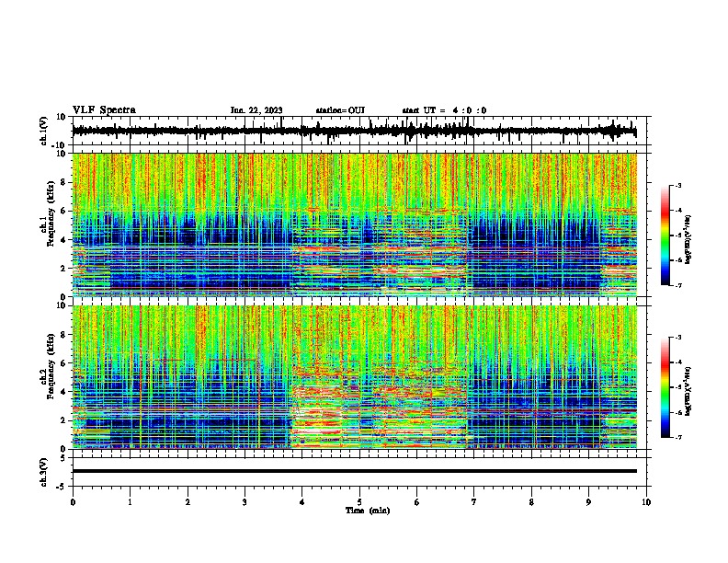
Task: Click the log(PSD) label beside the ch.2 color bar
Action: click(688, 392)
